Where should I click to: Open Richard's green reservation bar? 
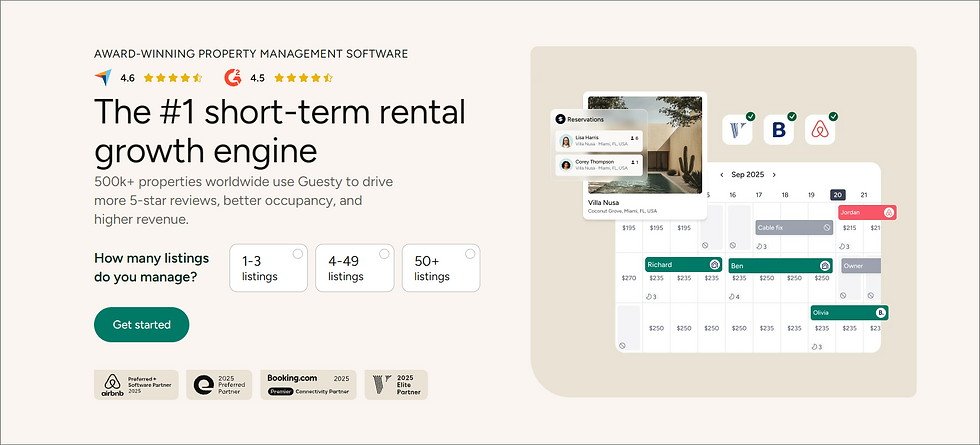[683, 265]
